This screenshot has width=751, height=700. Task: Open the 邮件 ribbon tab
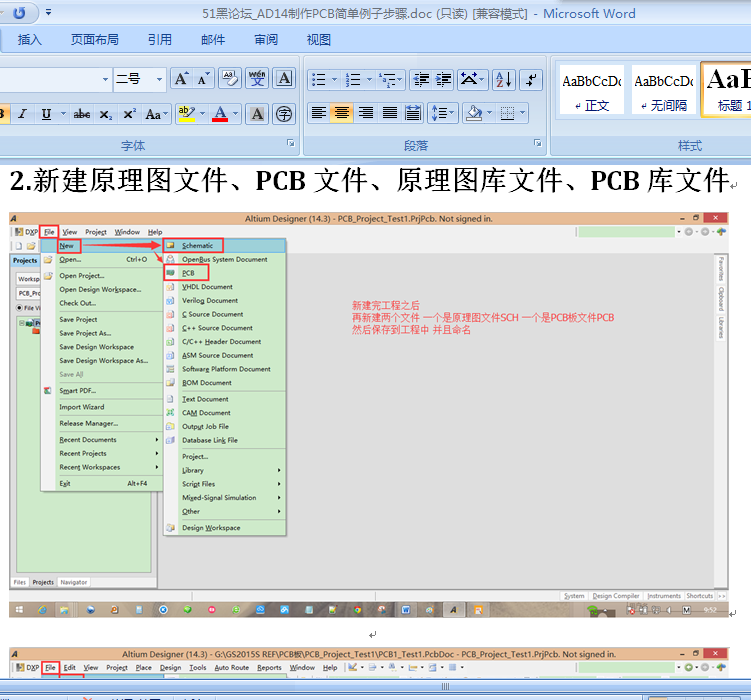[x=213, y=39]
